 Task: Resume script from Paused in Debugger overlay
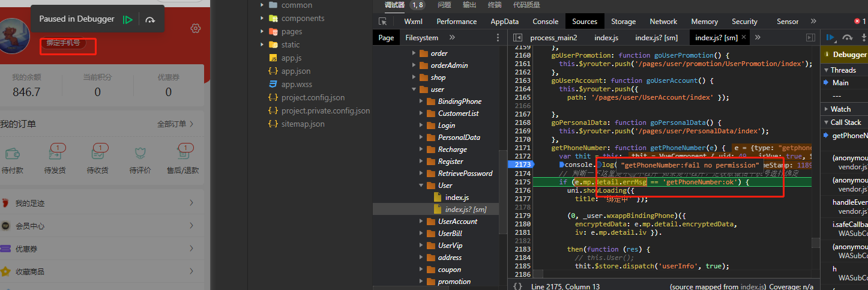point(127,19)
